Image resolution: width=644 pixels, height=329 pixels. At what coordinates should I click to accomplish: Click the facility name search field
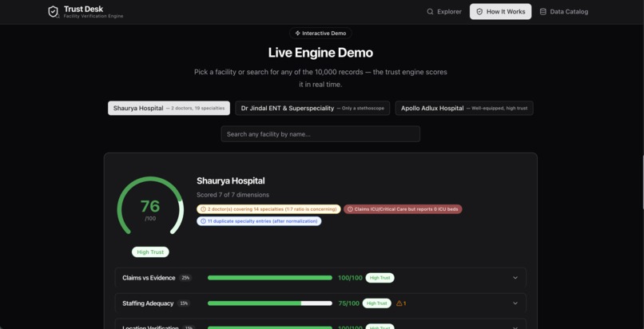coord(320,134)
